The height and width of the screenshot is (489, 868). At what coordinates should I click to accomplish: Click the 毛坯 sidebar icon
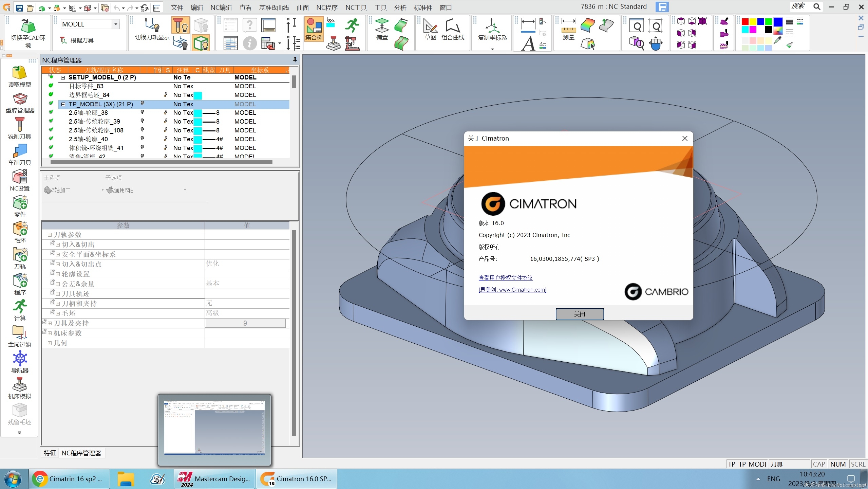(20, 233)
